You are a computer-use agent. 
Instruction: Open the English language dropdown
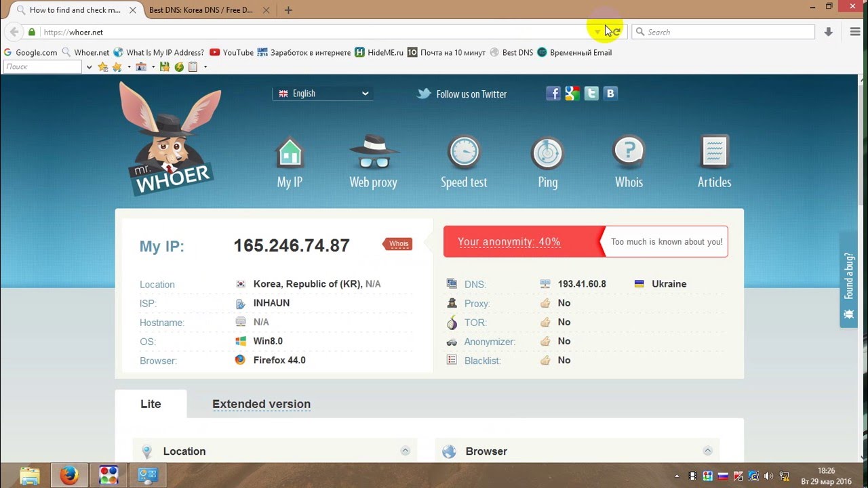[x=323, y=94]
